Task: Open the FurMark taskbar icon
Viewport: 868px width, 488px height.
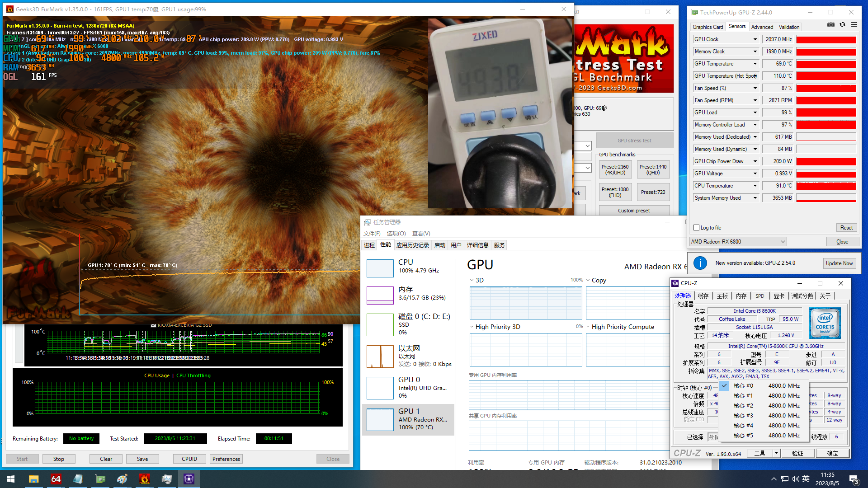Action: click(x=144, y=479)
